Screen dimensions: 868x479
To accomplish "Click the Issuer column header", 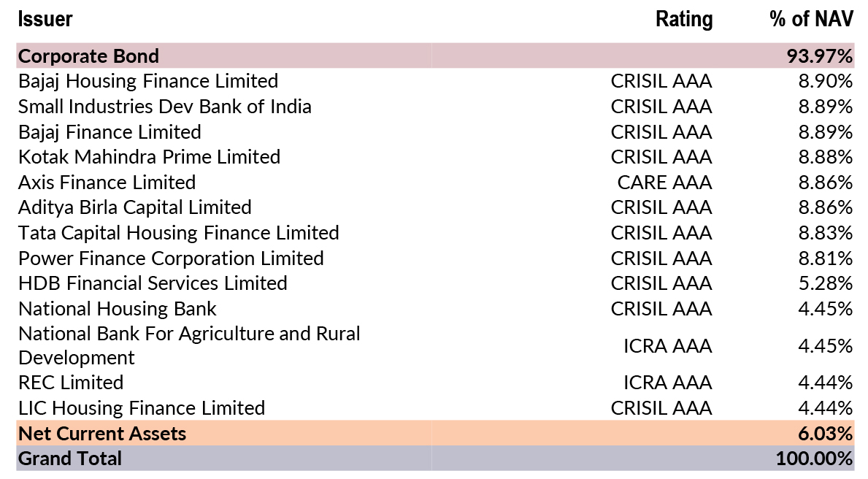I will point(45,20).
